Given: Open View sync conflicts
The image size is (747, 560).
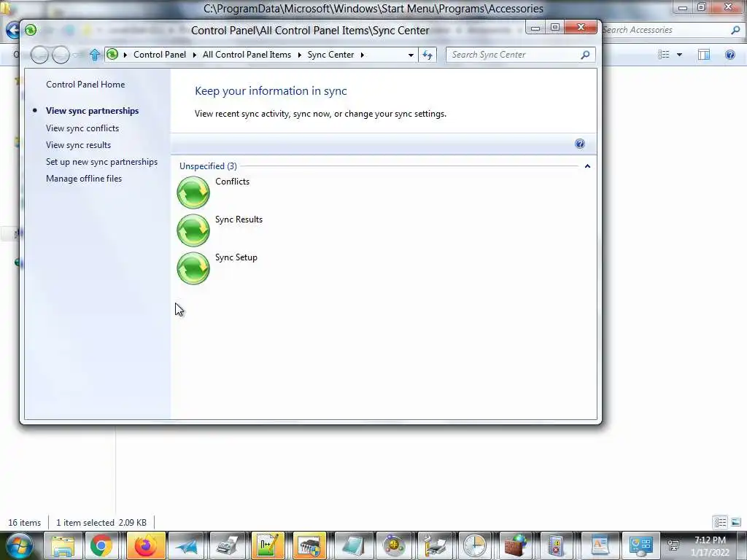Looking at the screenshot, I should point(82,128).
